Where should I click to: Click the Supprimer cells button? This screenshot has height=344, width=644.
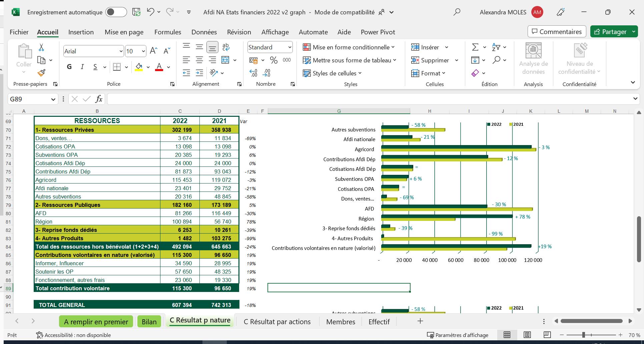click(x=431, y=60)
